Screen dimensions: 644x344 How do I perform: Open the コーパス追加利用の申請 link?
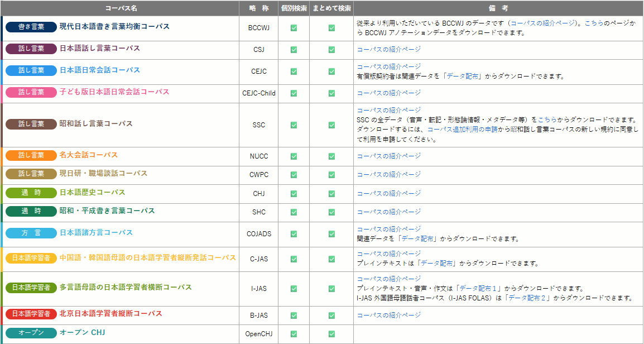click(x=462, y=130)
